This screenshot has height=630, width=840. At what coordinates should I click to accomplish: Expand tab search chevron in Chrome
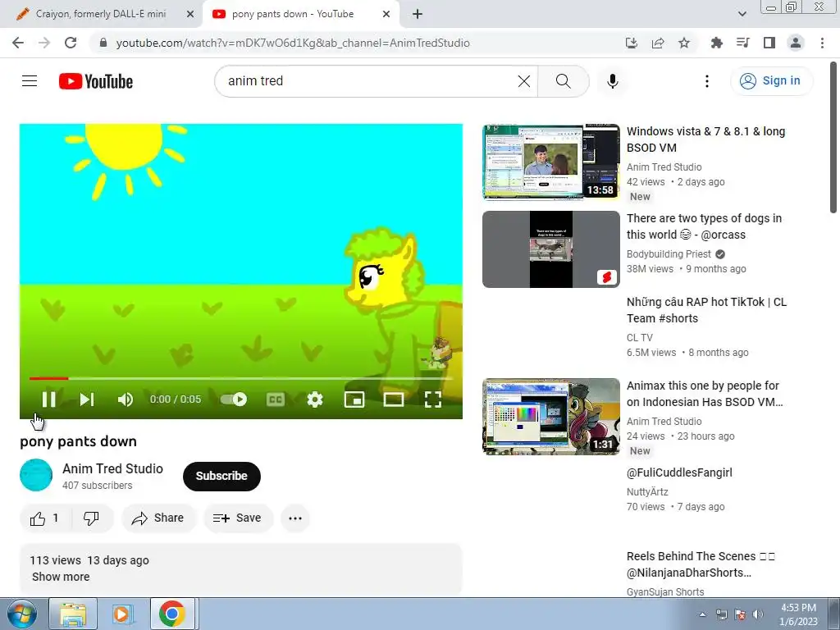pyautogui.click(x=742, y=15)
